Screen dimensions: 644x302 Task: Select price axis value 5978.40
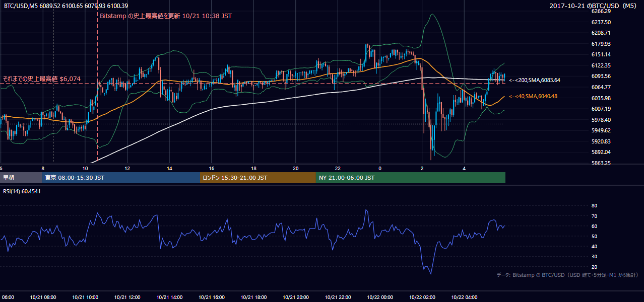click(601, 120)
